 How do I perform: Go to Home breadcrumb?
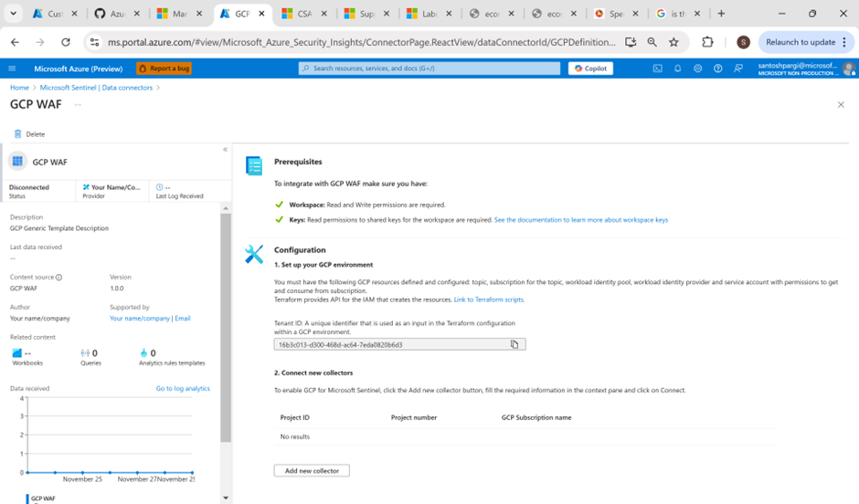click(x=19, y=88)
